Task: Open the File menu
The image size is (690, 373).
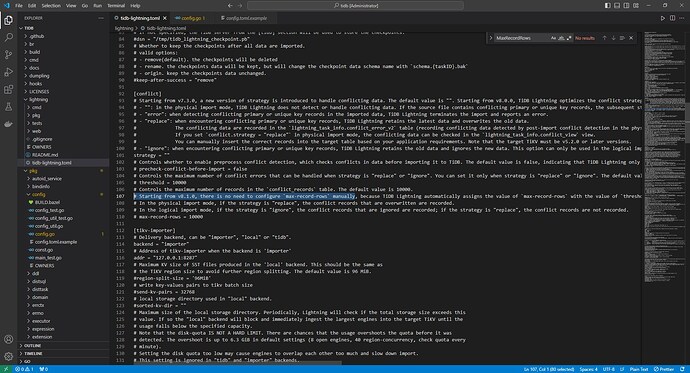Action: point(18,6)
